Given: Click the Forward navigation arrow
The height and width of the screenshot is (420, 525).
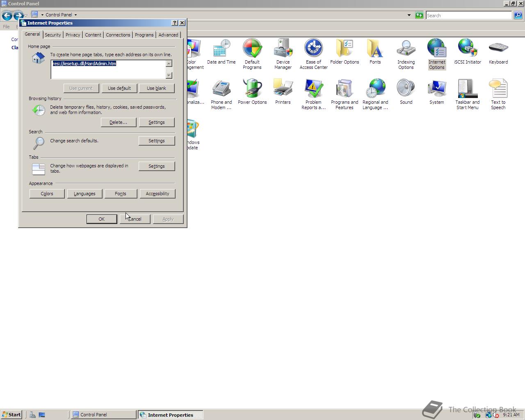Looking at the screenshot, I should coord(18,16).
